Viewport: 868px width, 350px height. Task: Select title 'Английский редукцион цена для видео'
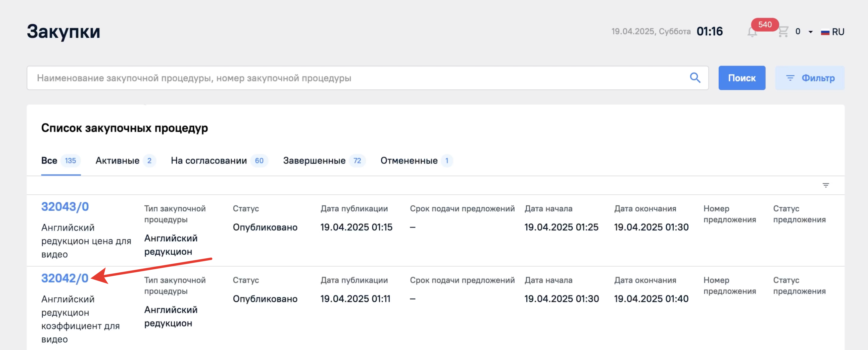(x=86, y=241)
